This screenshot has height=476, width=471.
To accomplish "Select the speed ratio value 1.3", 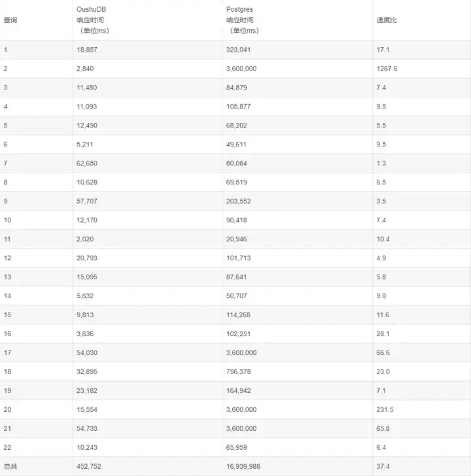I will [381, 163].
